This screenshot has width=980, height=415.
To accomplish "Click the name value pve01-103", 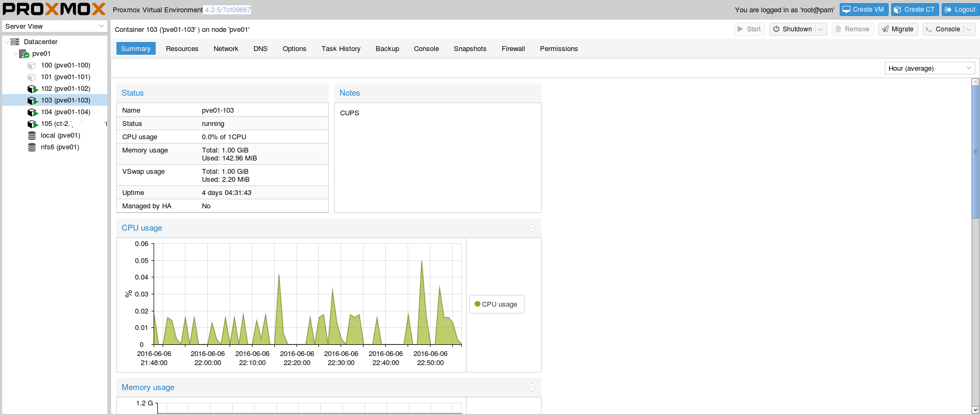I will click(218, 111).
